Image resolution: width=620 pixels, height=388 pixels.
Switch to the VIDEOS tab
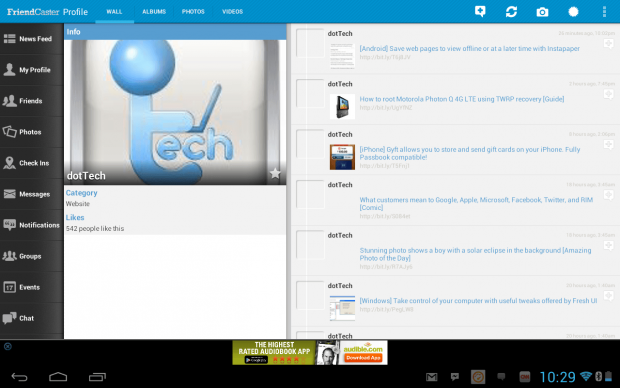232,11
